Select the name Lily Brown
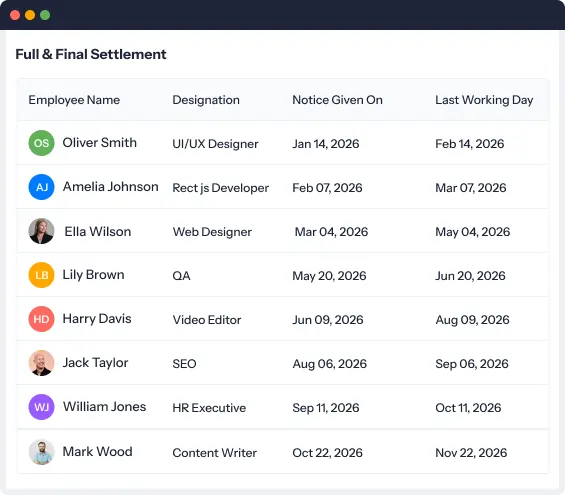 [x=94, y=275]
